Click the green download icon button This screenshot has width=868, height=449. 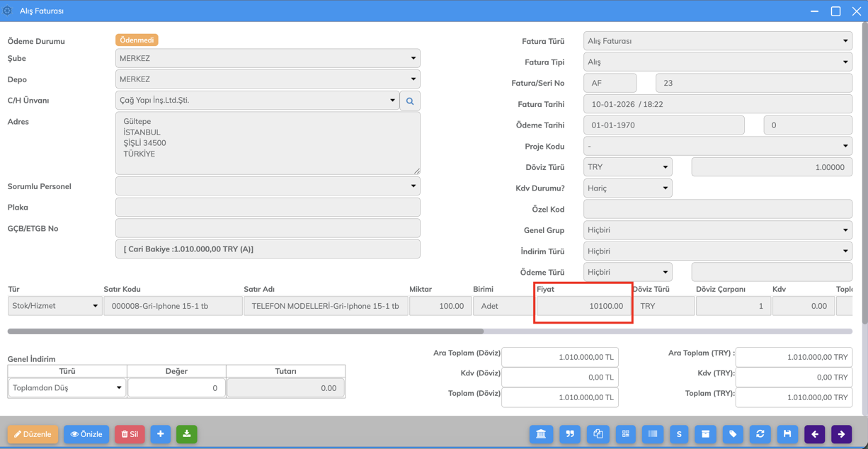click(187, 434)
